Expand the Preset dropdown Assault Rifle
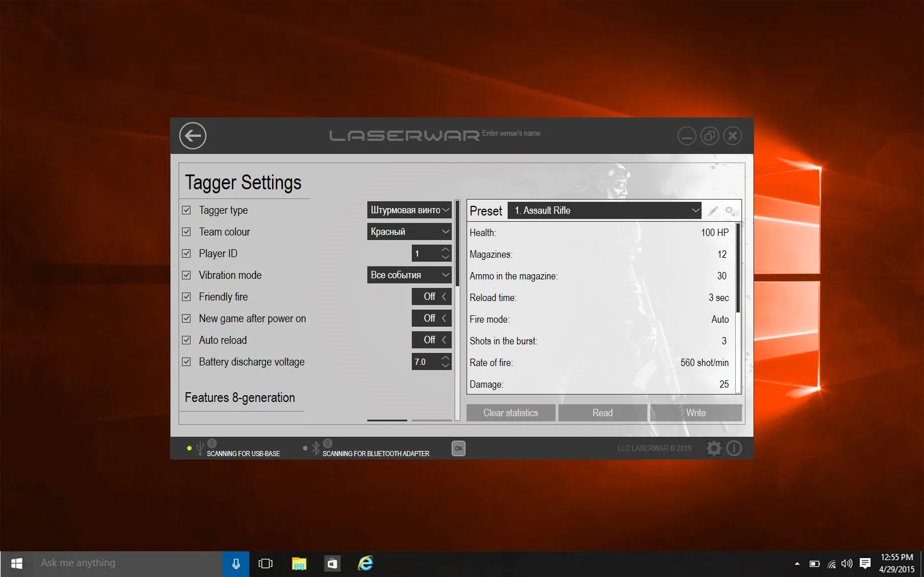The image size is (924, 577). 605,210
